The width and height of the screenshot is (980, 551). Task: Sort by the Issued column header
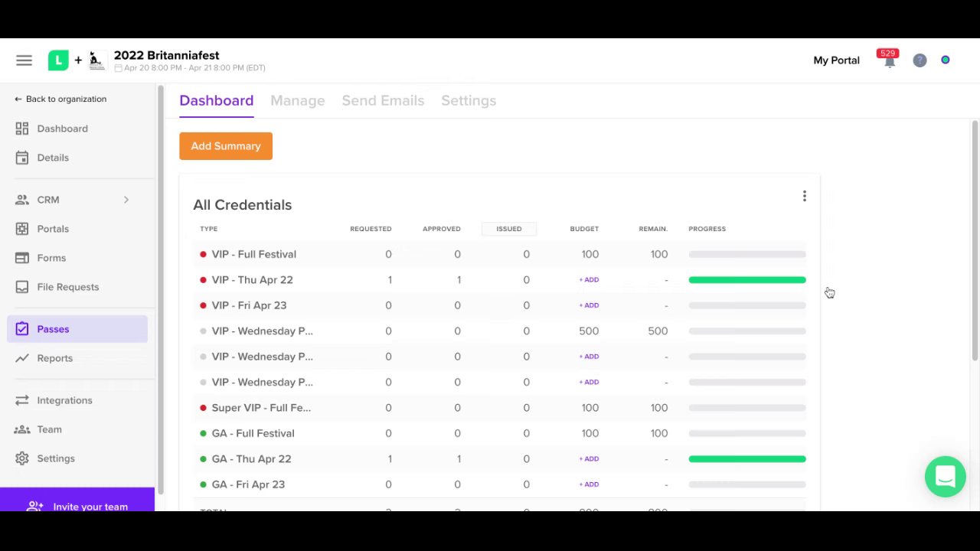508,229
